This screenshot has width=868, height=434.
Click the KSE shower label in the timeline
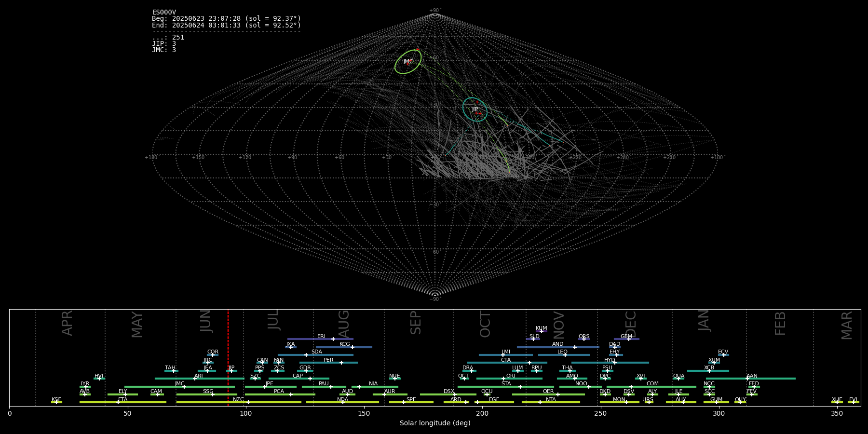(x=56, y=400)
